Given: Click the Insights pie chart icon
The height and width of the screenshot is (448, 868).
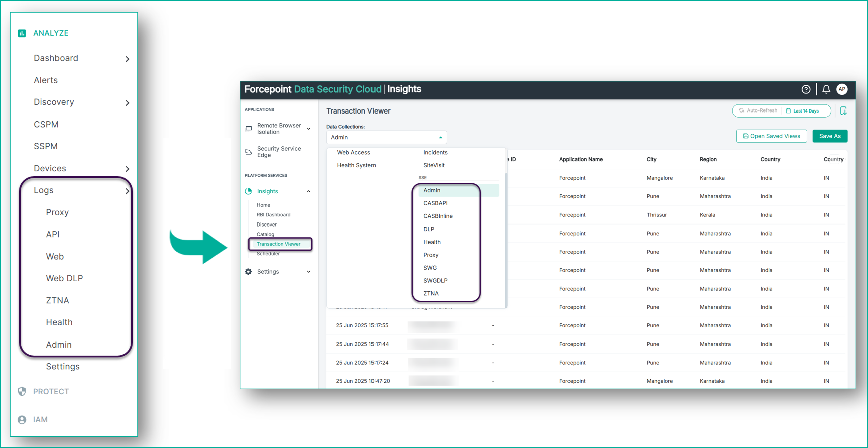Looking at the screenshot, I should [x=249, y=191].
